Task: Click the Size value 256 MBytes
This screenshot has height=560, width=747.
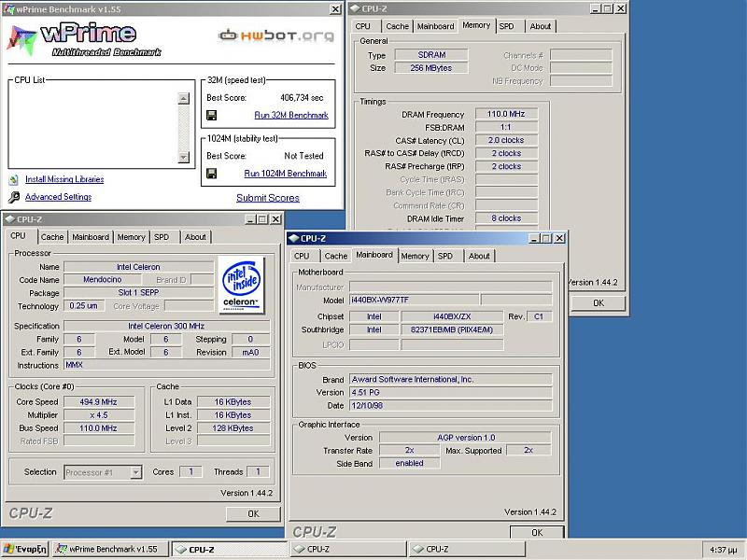Action: click(431, 68)
